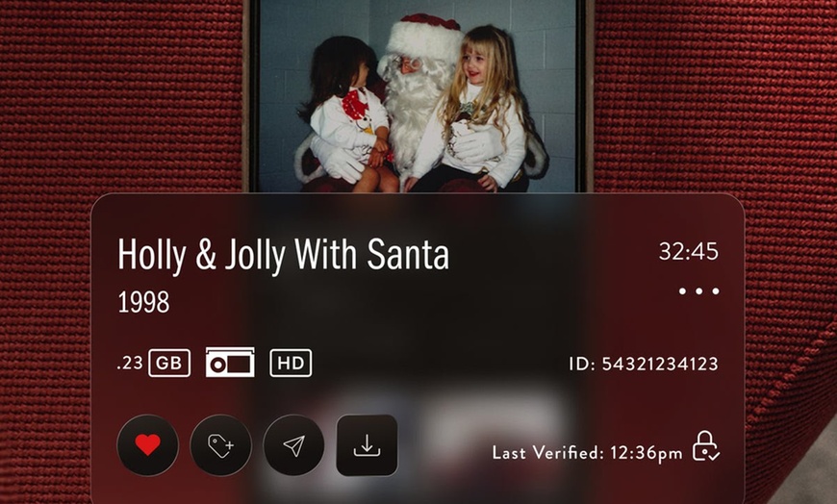
Task: Download the video using the download icon
Action: [367, 445]
